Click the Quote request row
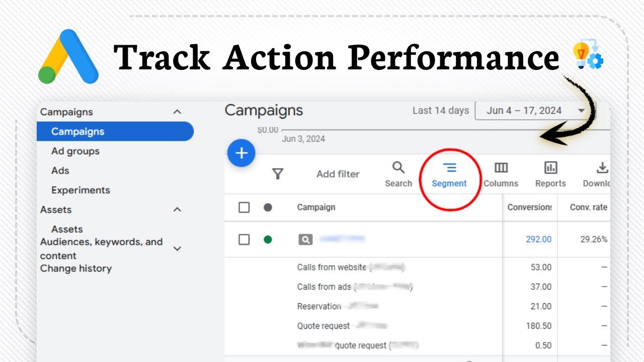Viewport: 644px width, 362px height. (x=342, y=326)
